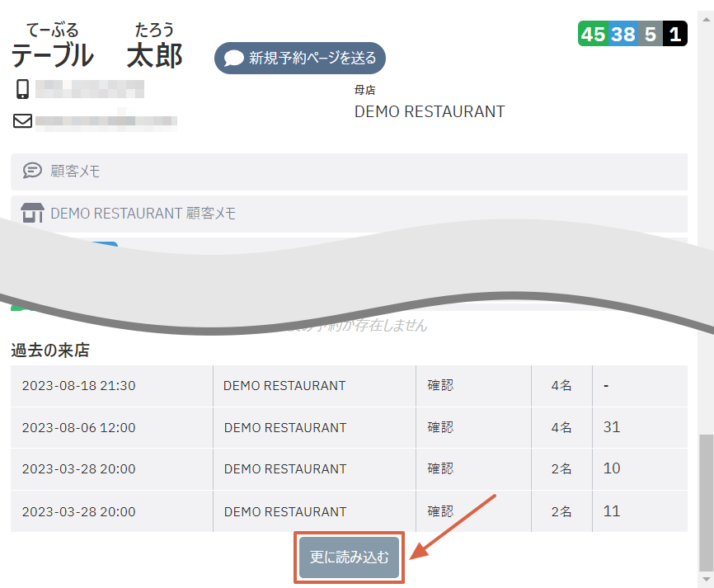Load more visits with 更に読み込む
The width and height of the screenshot is (714, 588).
[350, 557]
